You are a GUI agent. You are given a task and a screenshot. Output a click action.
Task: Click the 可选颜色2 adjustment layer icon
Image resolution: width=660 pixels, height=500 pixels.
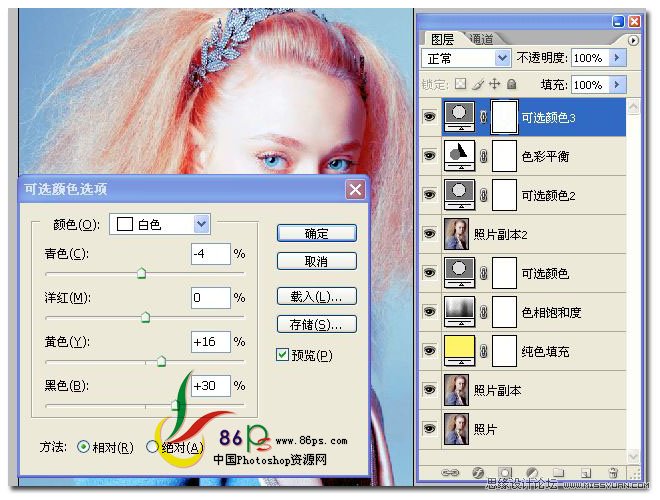pos(459,195)
